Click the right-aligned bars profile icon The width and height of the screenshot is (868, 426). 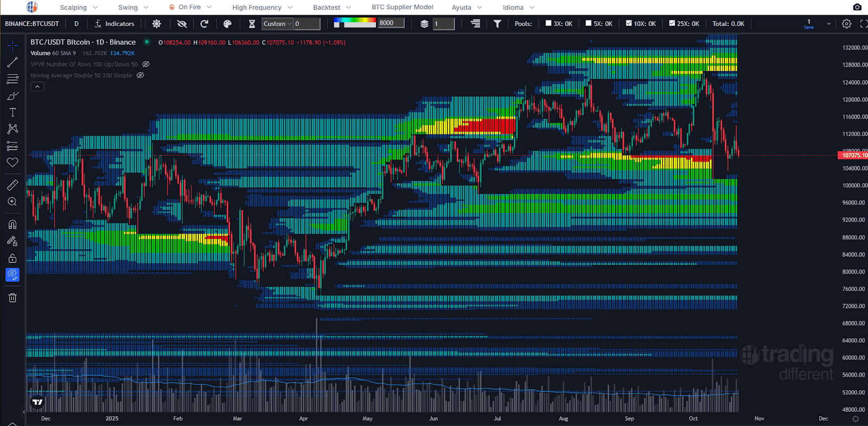coord(475,23)
